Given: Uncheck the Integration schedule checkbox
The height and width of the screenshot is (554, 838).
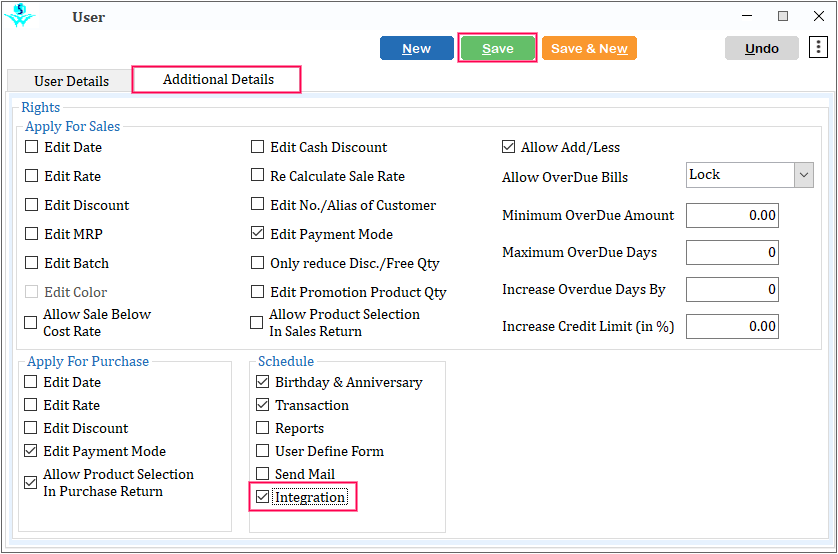Looking at the screenshot, I should pos(262,497).
